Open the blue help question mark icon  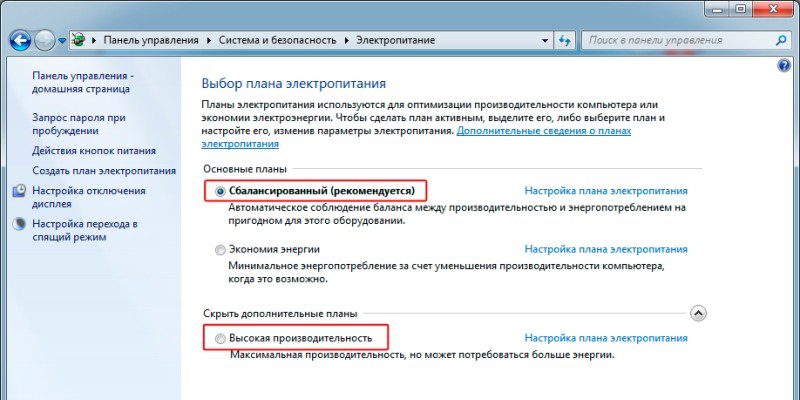[x=785, y=65]
